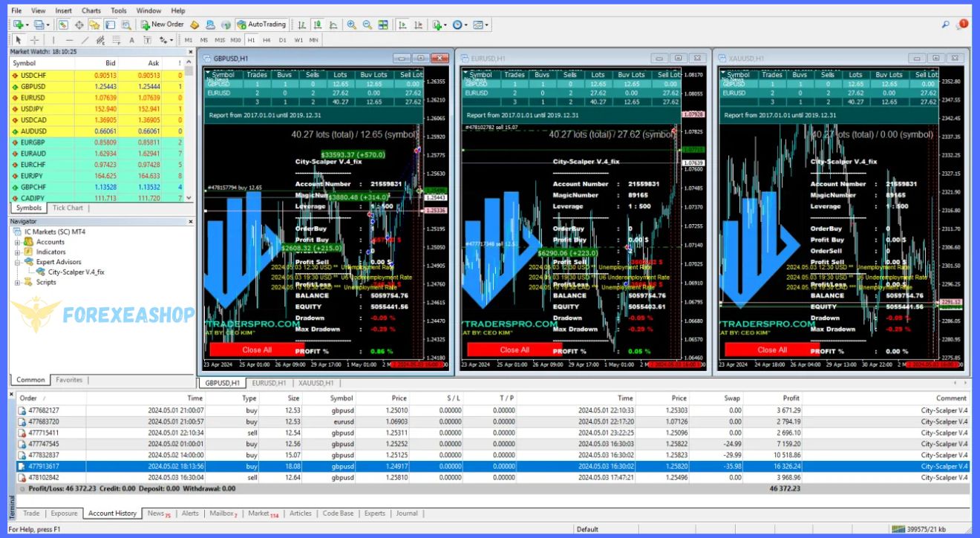Screen dimensions: 980x538
Task: Select USDJPY in Market Watch
Action: pyautogui.click(x=97, y=109)
